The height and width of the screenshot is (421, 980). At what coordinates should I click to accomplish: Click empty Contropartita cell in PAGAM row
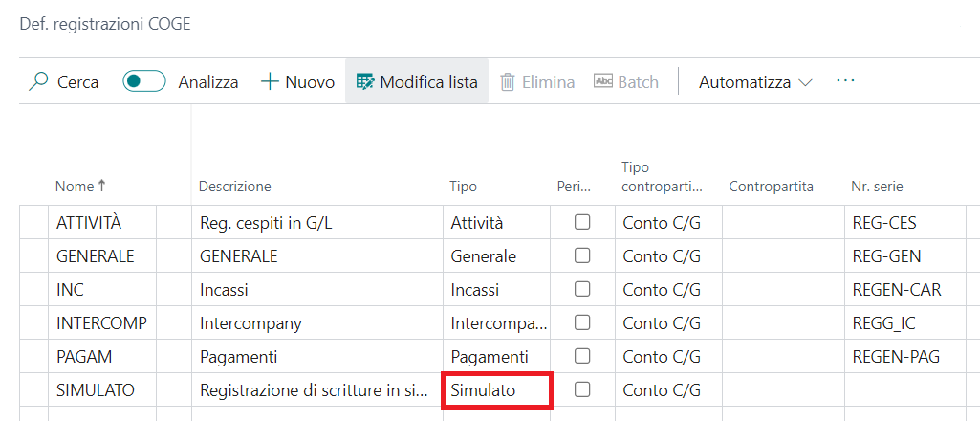point(783,357)
